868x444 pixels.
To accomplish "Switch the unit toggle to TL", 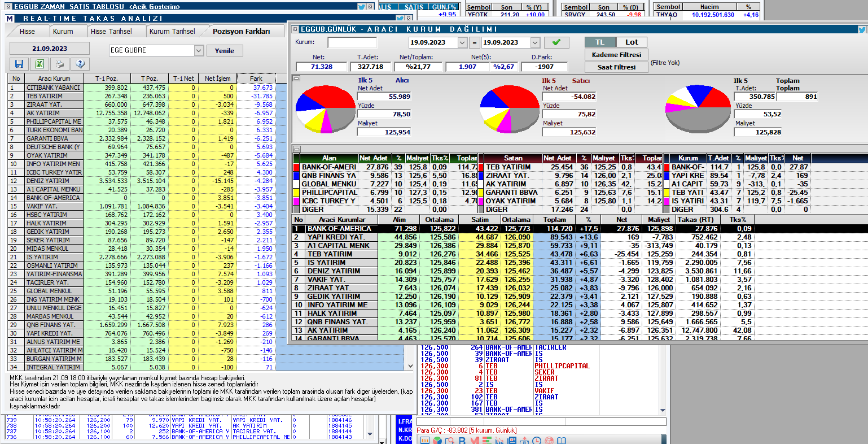I will click(x=600, y=42).
